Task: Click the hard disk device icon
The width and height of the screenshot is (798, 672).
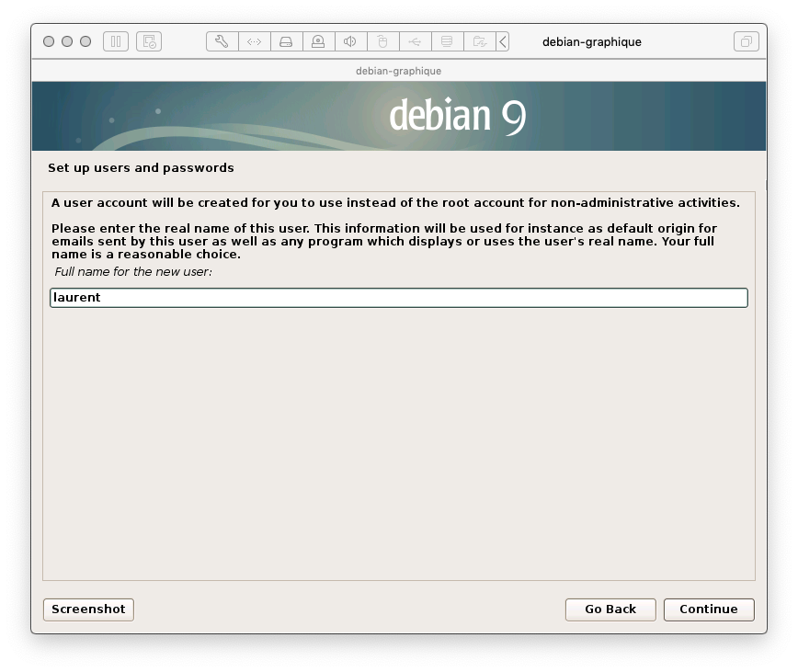Action: (287, 41)
